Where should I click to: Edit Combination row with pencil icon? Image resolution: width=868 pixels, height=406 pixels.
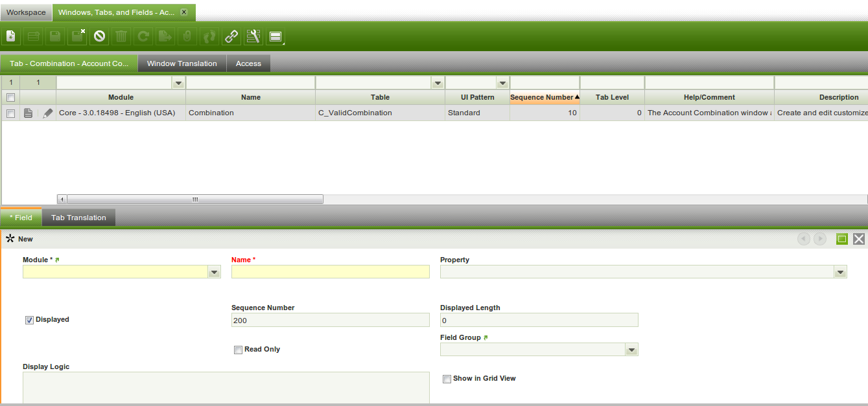pyautogui.click(x=47, y=113)
